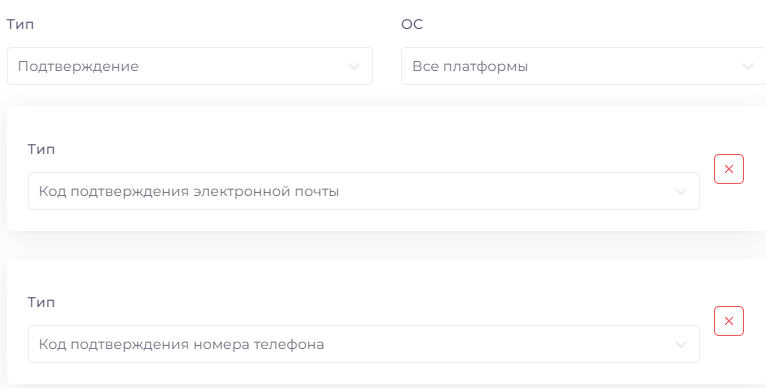
Task: Select the 'Подтверждение' value text
Action: [x=78, y=66]
